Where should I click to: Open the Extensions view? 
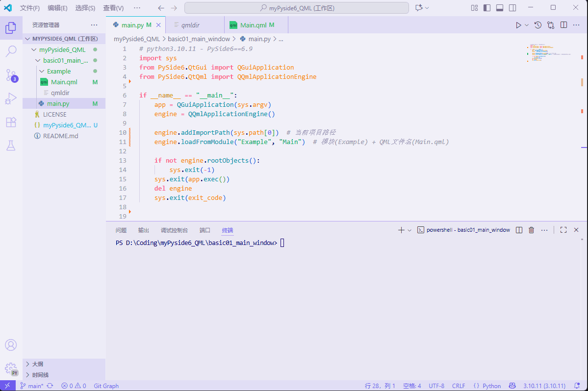click(11, 122)
